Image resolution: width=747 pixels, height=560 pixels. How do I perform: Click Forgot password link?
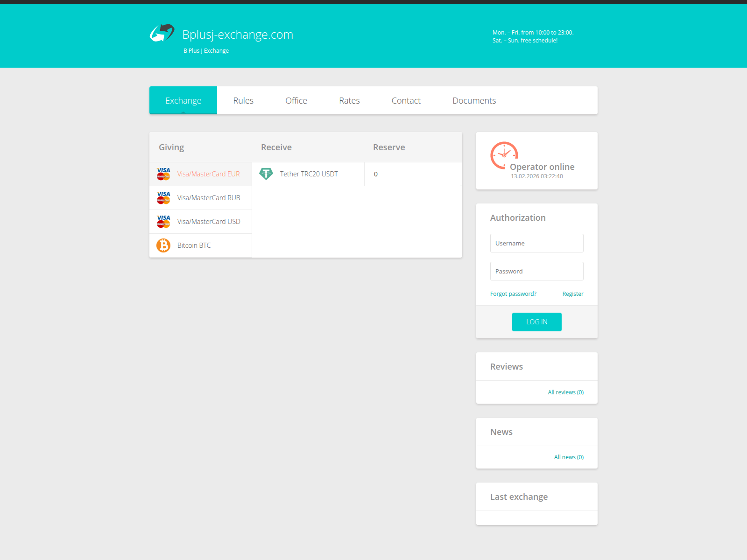tap(513, 294)
